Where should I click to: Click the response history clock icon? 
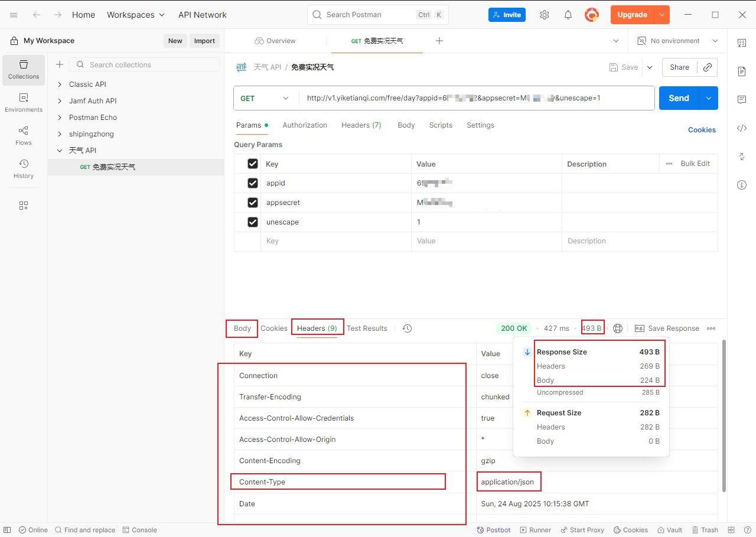tap(407, 328)
